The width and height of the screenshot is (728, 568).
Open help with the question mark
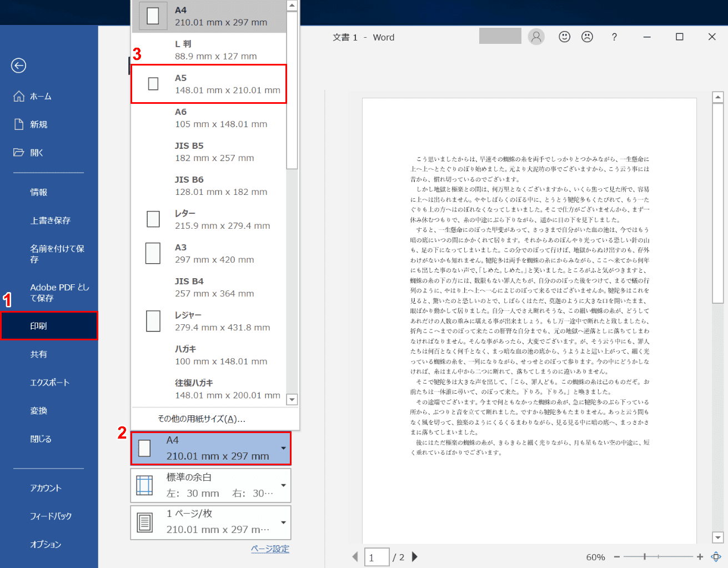pos(614,37)
